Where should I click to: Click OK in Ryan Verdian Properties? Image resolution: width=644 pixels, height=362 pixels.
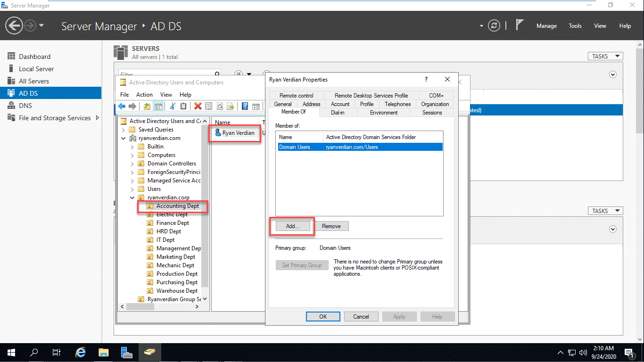[323, 317]
